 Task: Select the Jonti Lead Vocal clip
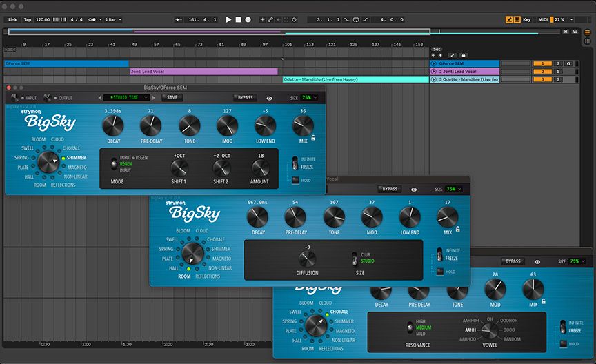[203, 72]
